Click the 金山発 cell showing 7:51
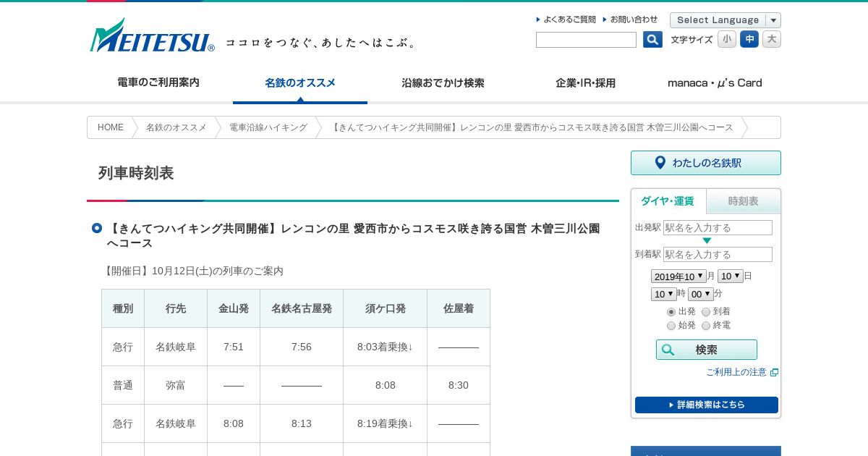868x456 pixels. click(234, 347)
